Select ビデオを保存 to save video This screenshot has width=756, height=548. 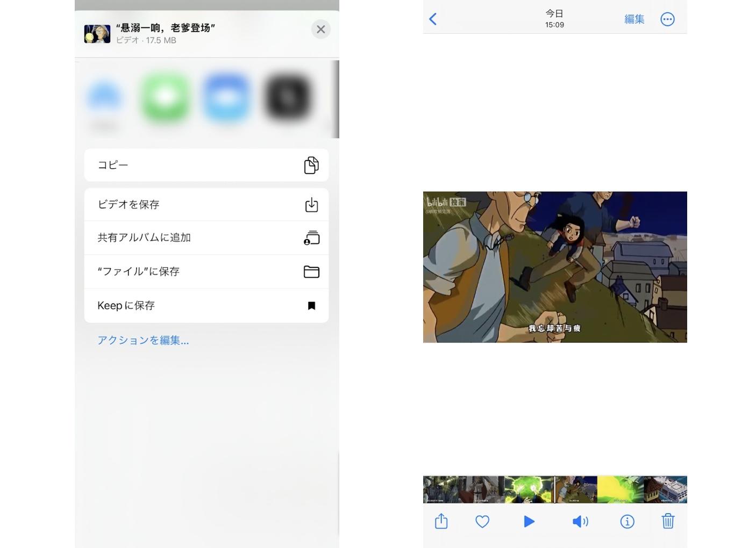[206, 205]
